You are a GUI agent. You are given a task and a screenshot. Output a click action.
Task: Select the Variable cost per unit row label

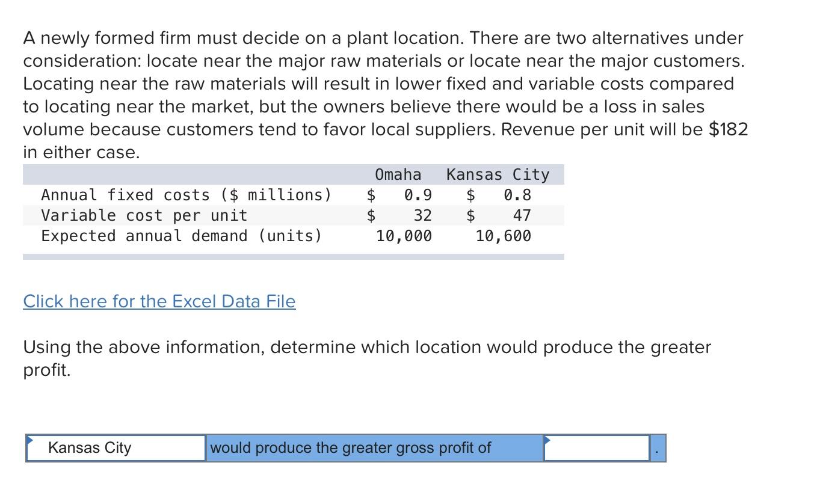pos(144,215)
